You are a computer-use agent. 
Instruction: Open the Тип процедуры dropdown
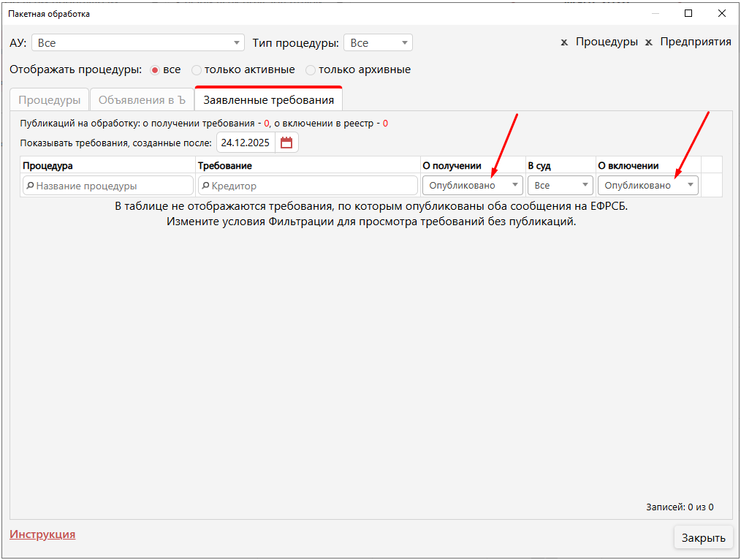[x=405, y=43]
